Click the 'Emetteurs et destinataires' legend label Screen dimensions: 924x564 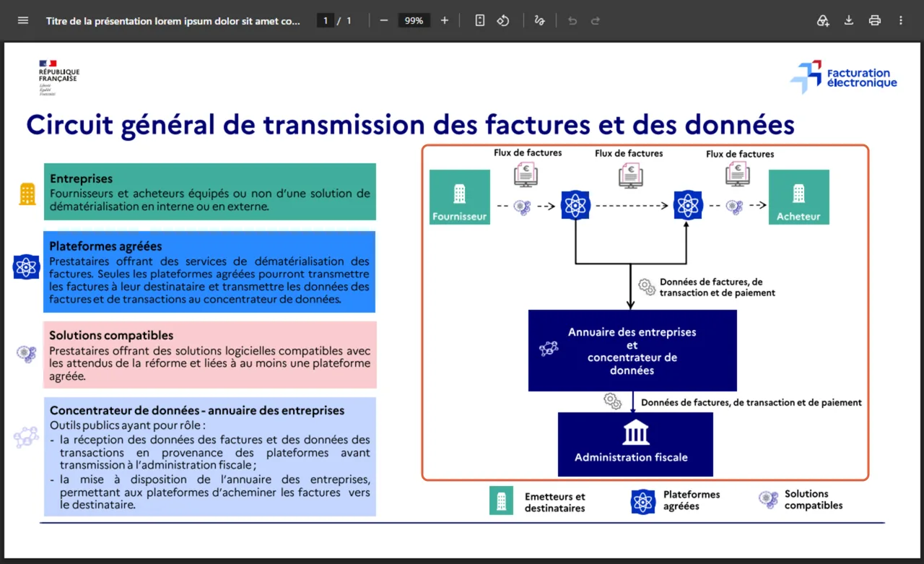point(555,502)
